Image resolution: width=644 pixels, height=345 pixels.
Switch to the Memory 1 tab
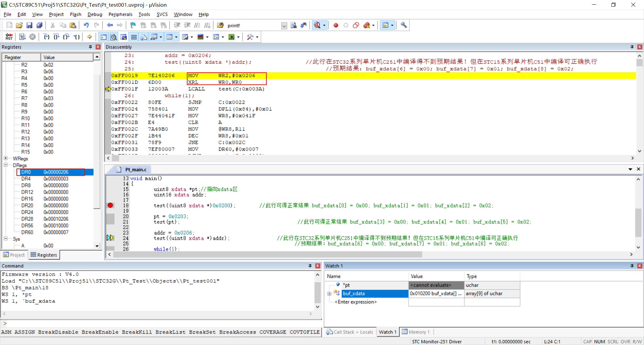(416, 332)
